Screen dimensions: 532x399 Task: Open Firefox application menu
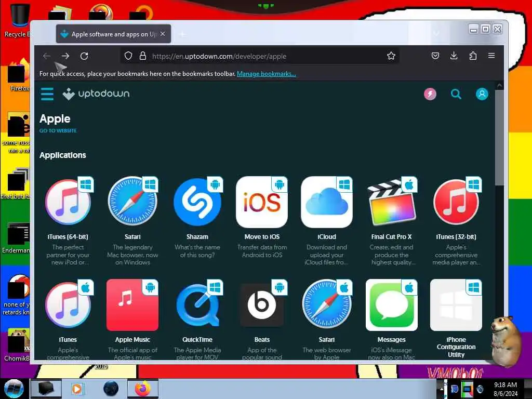tap(491, 56)
